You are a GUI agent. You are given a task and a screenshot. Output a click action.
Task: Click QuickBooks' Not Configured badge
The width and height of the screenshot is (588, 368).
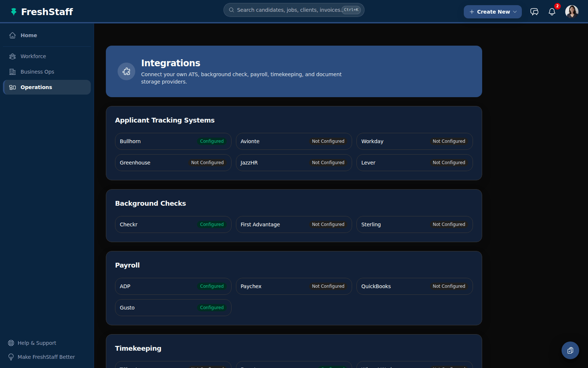[449, 286]
